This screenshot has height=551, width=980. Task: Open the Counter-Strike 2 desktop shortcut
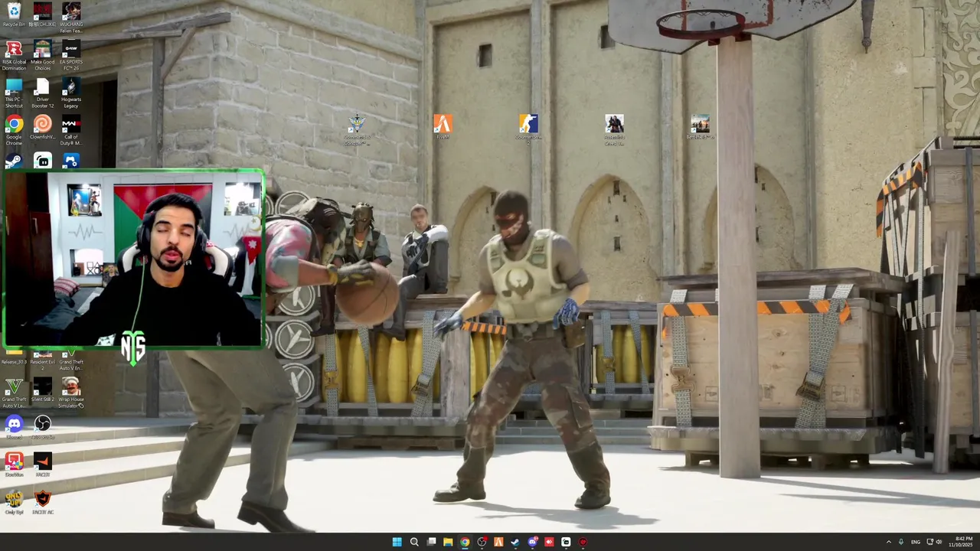tap(528, 129)
